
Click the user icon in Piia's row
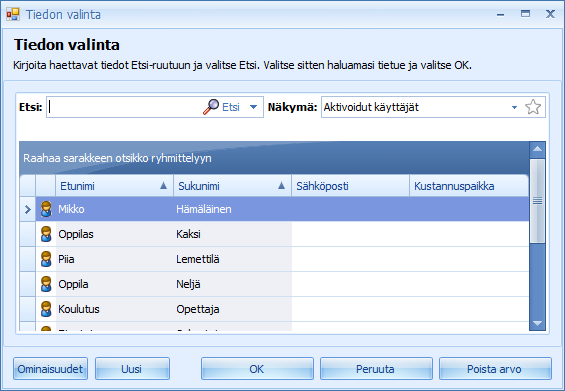[46, 259]
